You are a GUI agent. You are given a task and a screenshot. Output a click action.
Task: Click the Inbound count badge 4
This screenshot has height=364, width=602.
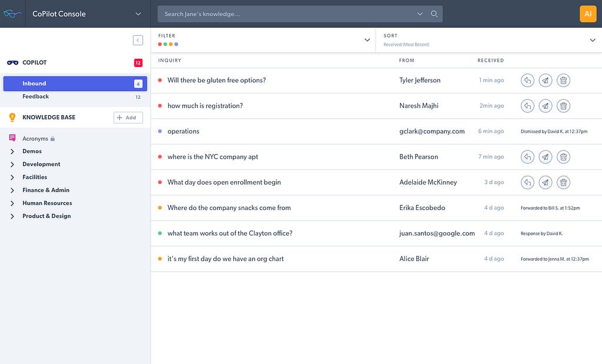click(138, 84)
